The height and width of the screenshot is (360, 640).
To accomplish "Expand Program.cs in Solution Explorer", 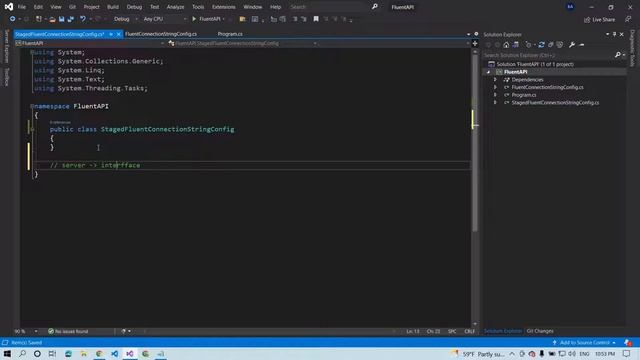I will [x=496, y=95].
